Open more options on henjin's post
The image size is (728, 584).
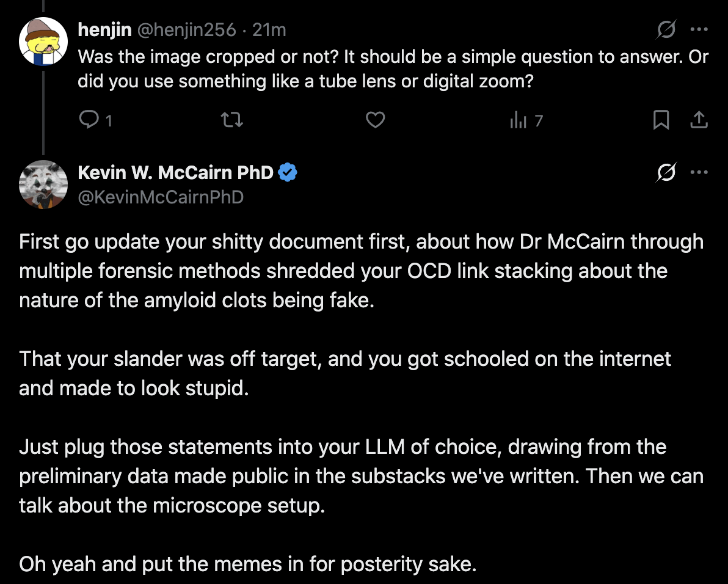(699, 29)
